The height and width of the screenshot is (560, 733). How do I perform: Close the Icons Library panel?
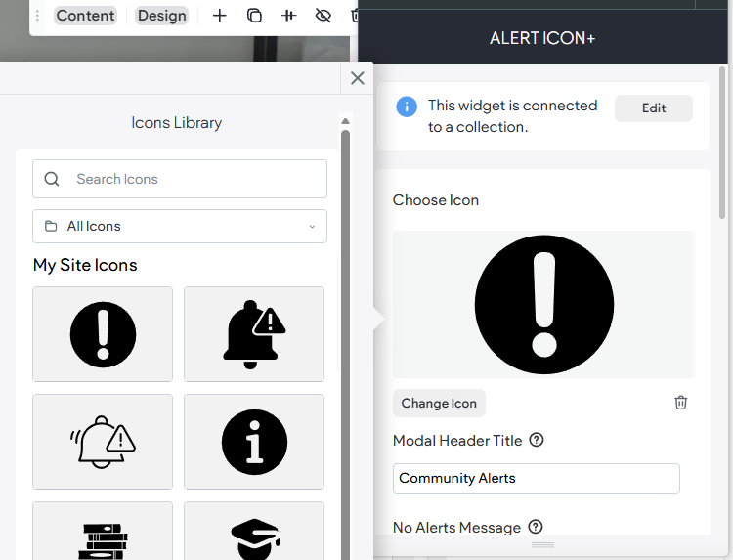click(357, 78)
